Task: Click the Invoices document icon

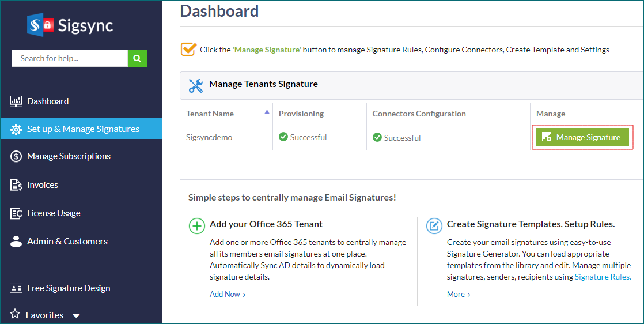Action: [x=16, y=185]
